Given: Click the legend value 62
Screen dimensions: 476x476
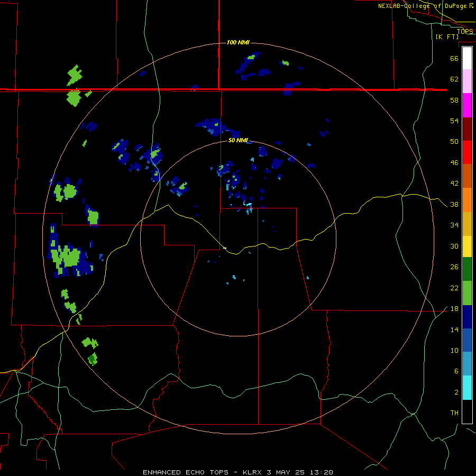Looking at the screenshot, I should pos(454,79).
